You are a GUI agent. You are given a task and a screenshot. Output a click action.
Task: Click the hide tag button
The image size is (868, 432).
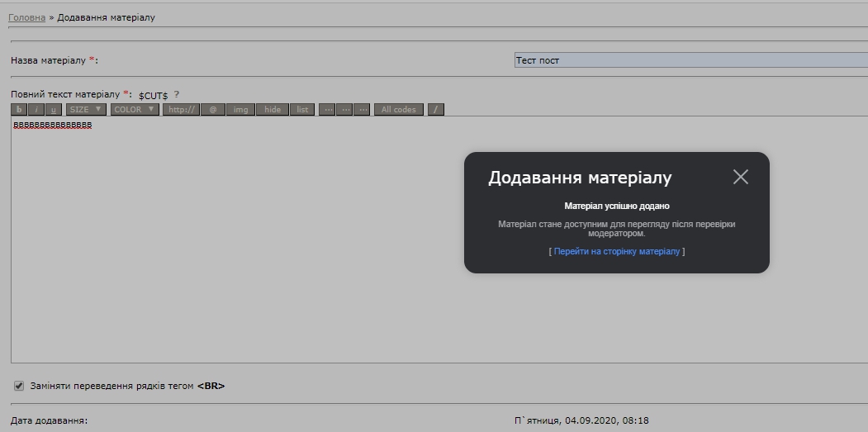tap(273, 109)
